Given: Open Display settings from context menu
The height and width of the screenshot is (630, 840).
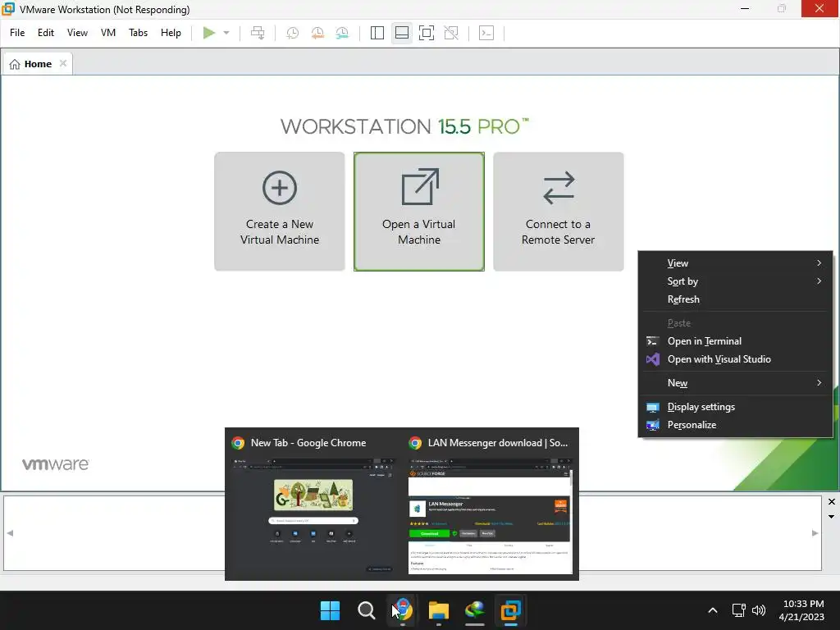Looking at the screenshot, I should coord(735,407).
